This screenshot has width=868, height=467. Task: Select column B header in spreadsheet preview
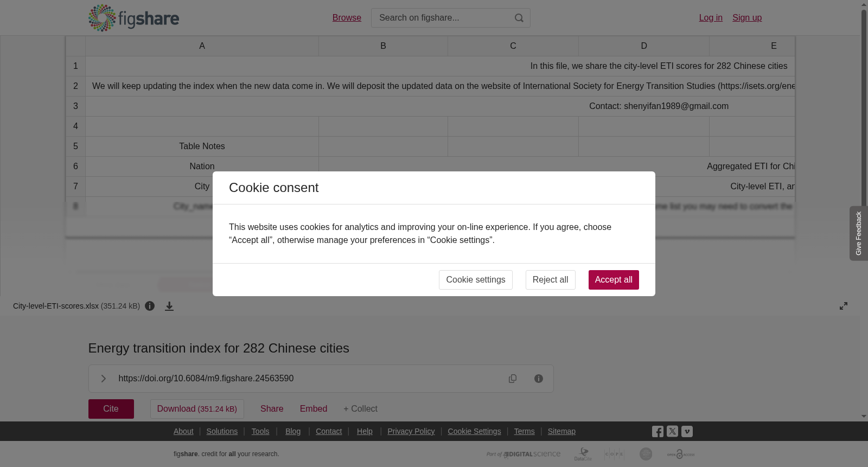coord(383,46)
